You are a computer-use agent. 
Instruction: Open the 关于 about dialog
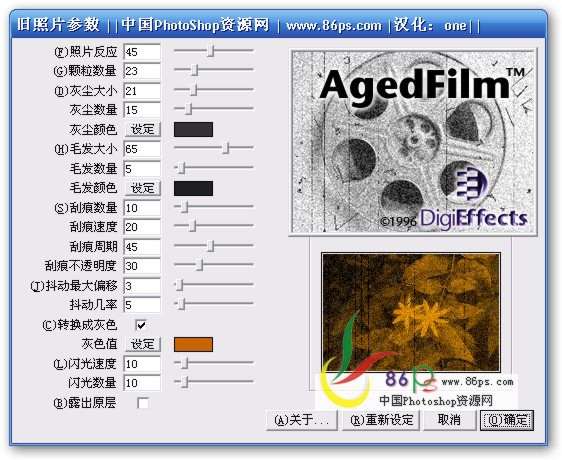click(301, 420)
